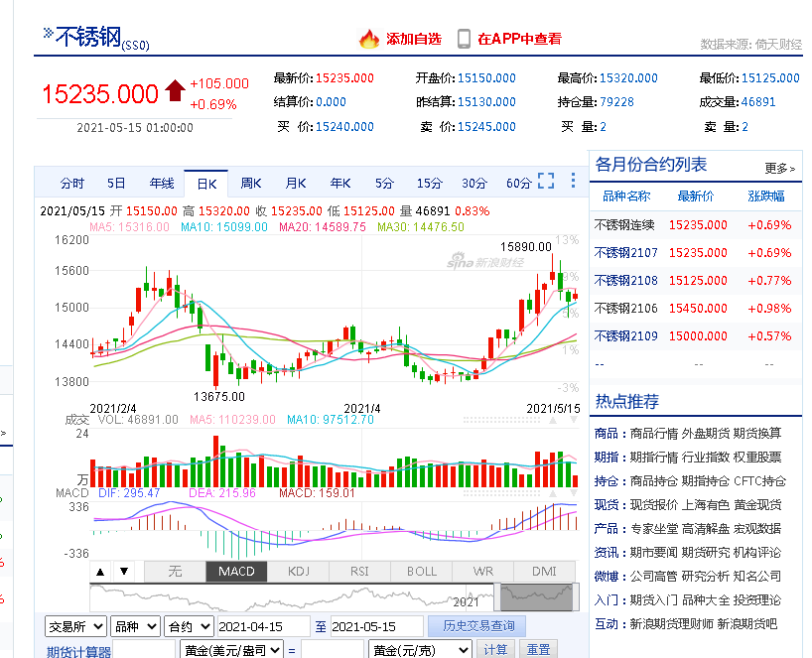
Task: Click the up triangle indicator button
Action: (100, 572)
